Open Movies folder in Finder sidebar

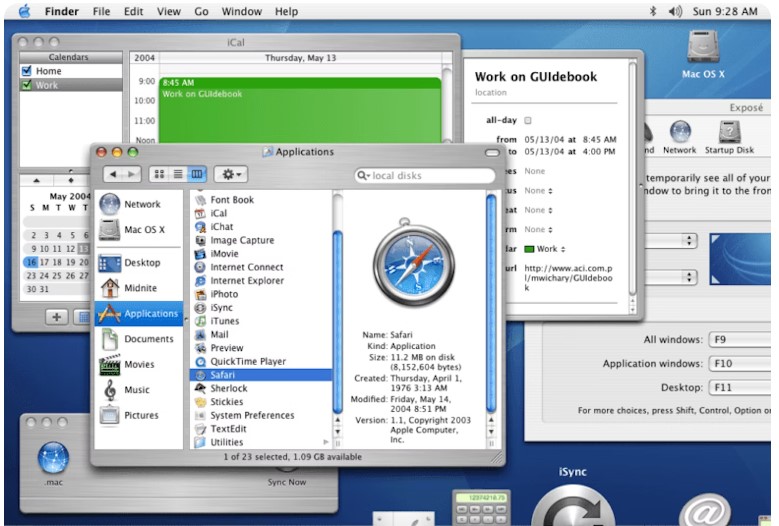tap(138, 364)
